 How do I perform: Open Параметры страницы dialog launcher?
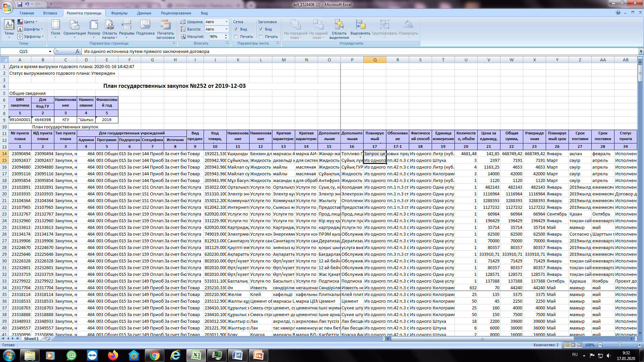click(x=174, y=43)
